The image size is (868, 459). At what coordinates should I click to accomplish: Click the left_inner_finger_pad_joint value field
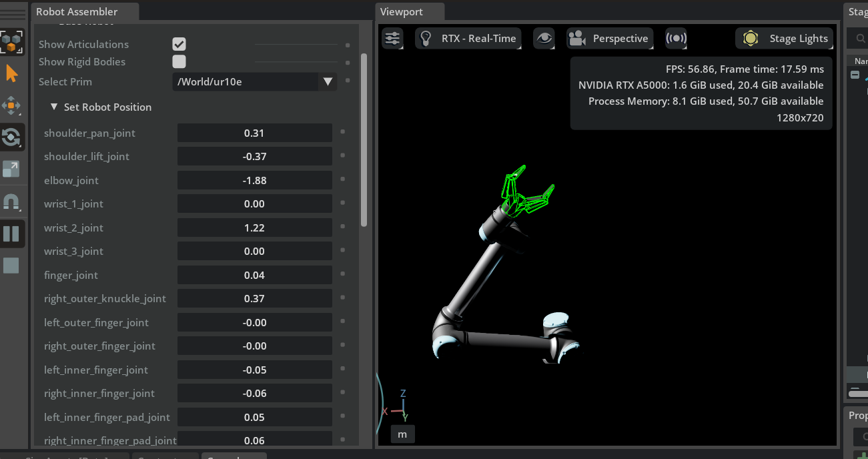click(254, 417)
